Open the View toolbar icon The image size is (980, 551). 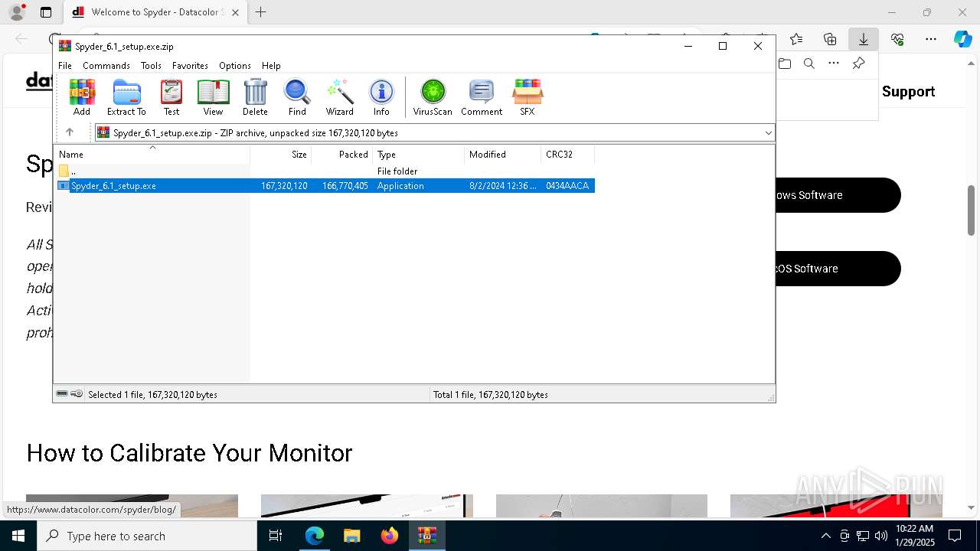click(213, 97)
